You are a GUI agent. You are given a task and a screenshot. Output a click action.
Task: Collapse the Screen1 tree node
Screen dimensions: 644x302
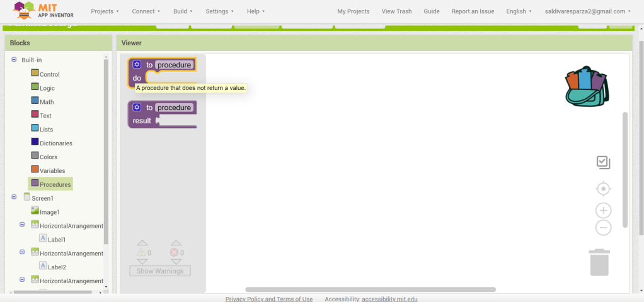click(14, 198)
